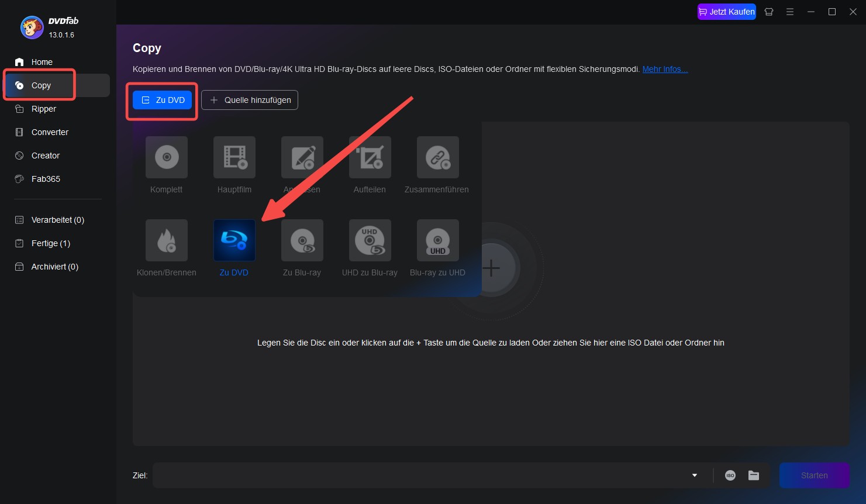Open the Ripper module

coord(44,109)
